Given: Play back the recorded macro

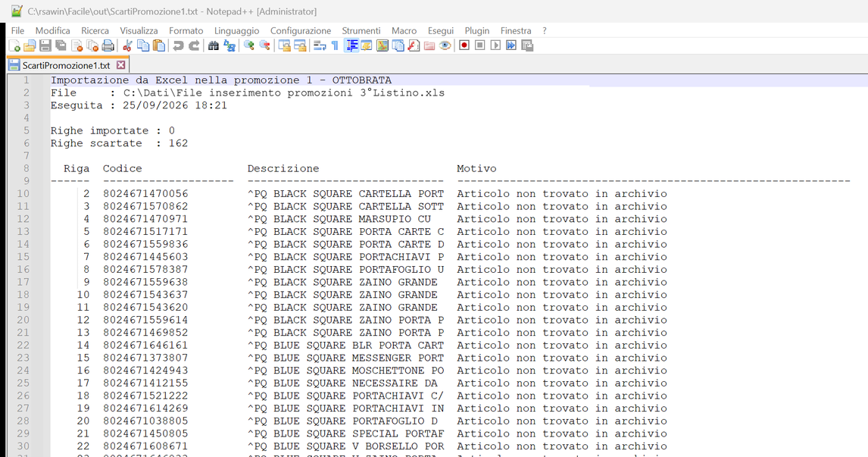Looking at the screenshot, I should click(495, 46).
